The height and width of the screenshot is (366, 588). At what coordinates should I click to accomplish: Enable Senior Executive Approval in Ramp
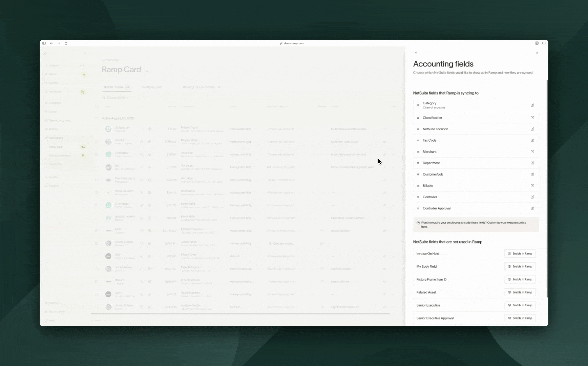coord(520,318)
